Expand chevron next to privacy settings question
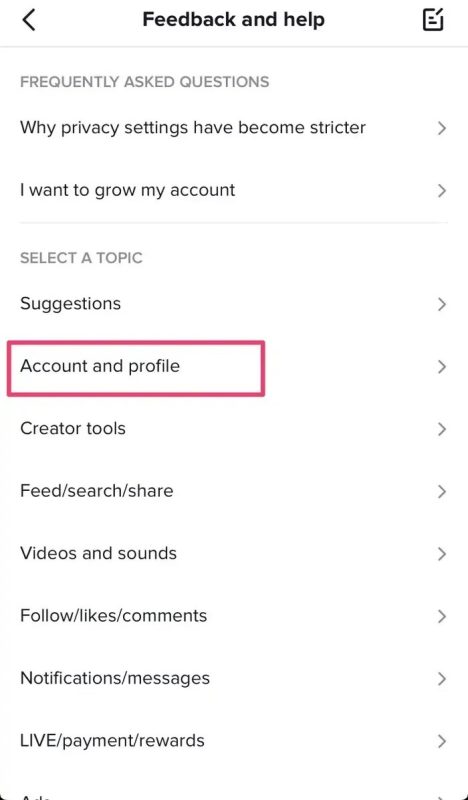The width and height of the screenshot is (468, 800). (442, 128)
